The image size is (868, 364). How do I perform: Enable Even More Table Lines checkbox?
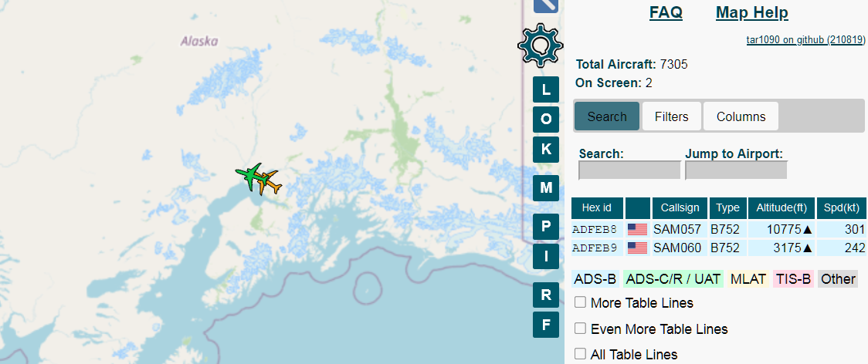click(580, 328)
